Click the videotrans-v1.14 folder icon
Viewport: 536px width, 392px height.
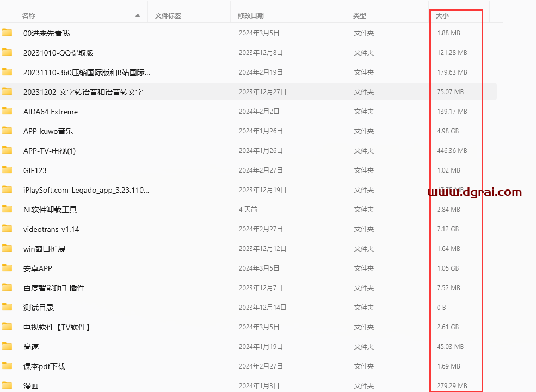point(7,229)
